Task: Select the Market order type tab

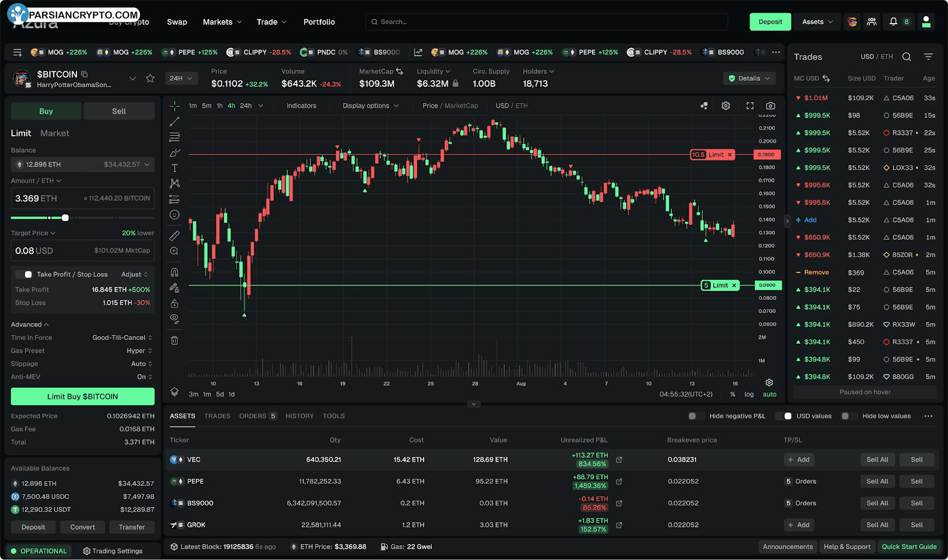Action: tap(55, 133)
